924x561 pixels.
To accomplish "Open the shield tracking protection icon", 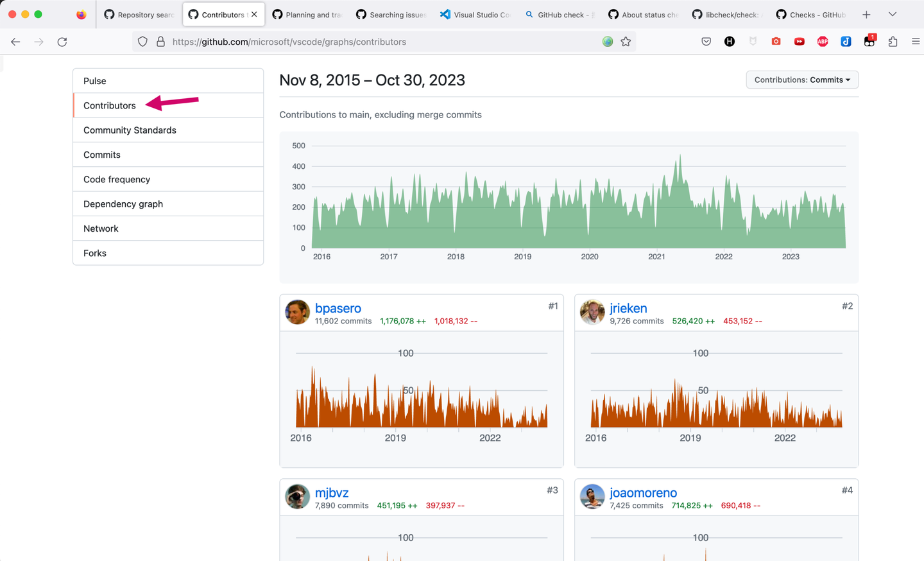I will (x=142, y=42).
